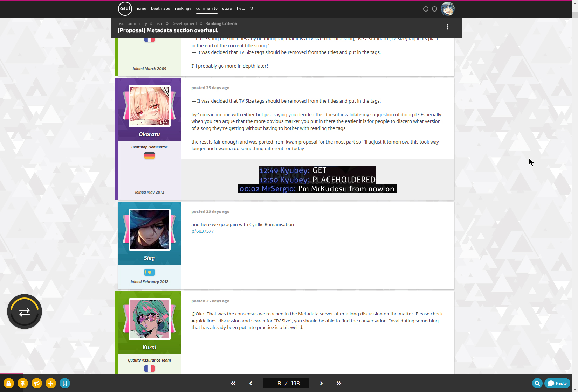Image resolution: width=578 pixels, height=392 pixels.
Task: Go to previous post arrow
Action: [x=251, y=383]
